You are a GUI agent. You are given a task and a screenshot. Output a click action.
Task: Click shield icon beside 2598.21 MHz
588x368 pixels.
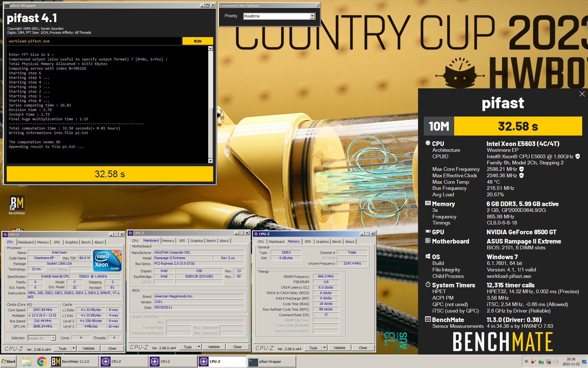pyautogui.click(x=522, y=169)
